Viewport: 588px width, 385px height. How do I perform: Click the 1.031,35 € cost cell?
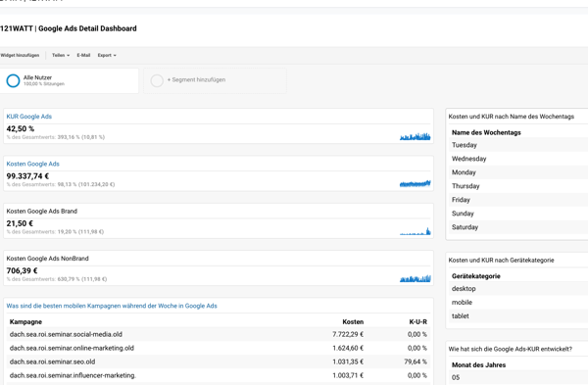[x=348, y=361]
